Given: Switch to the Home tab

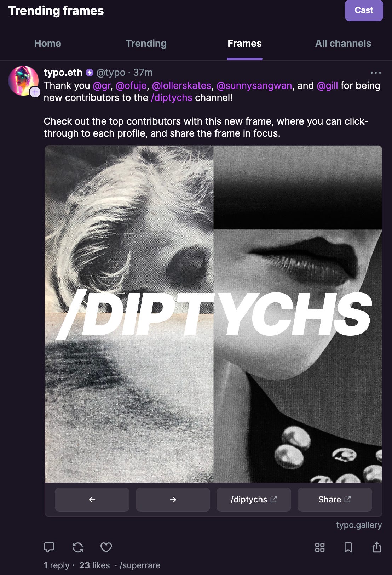Looking at the screenshot, I should coord(48,43).
